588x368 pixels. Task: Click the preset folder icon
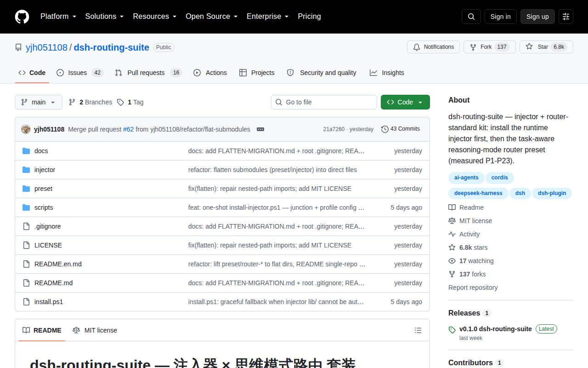(26, 189)
